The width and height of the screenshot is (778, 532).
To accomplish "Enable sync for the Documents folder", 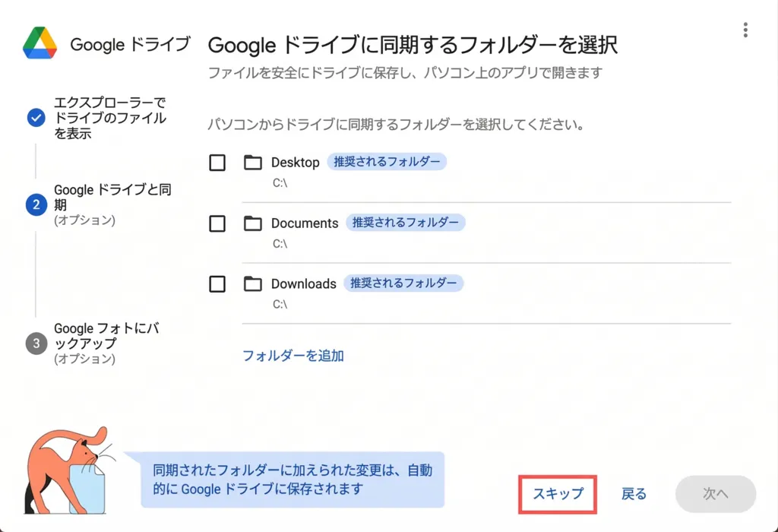I will click(217, 223).
